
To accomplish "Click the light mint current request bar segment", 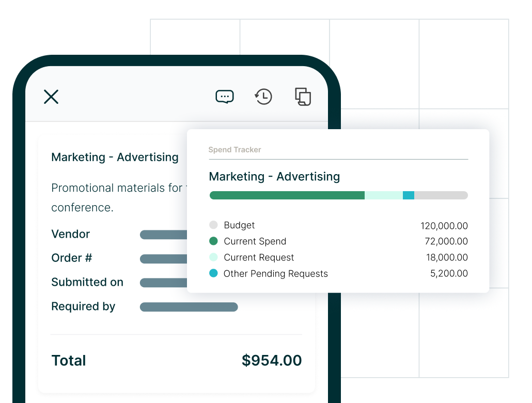I will pos(384,195).
